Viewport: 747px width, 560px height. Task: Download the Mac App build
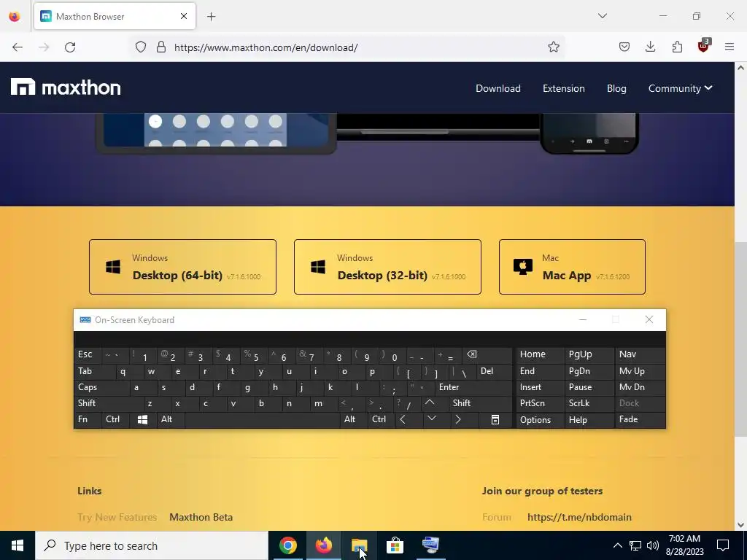click(572, 267)
